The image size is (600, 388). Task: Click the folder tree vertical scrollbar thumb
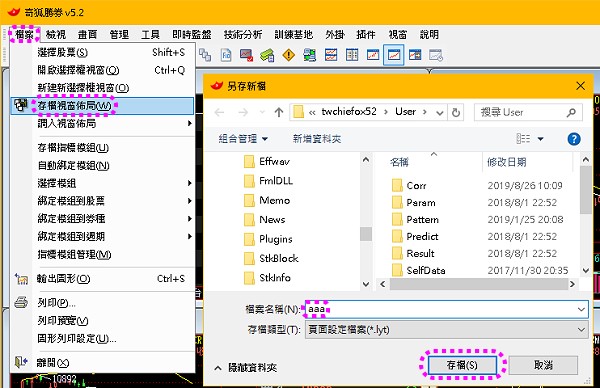(x=366, y=233)
